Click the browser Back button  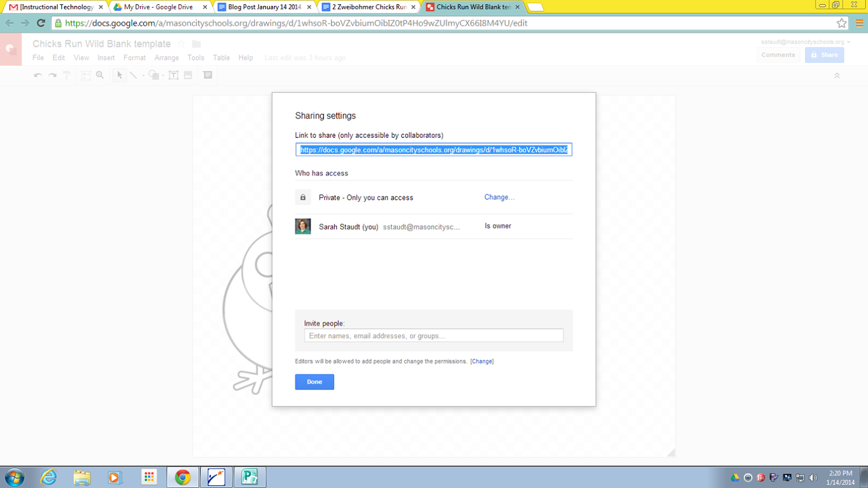[x=10, y=23]
